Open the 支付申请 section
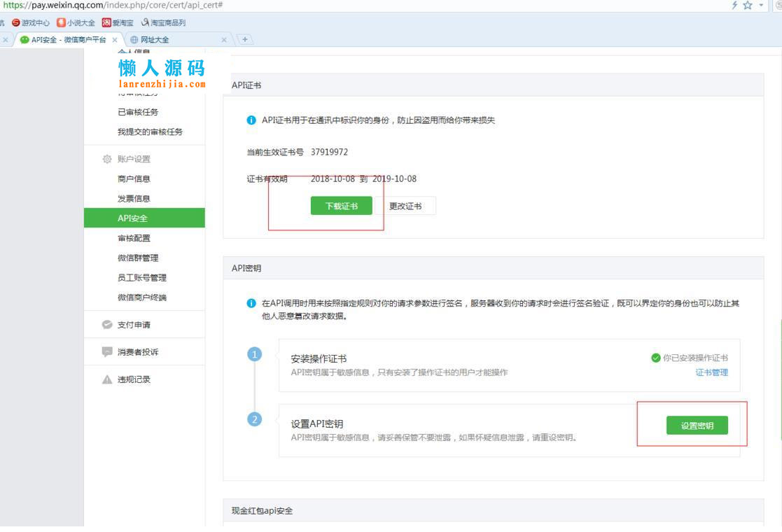Screen dimensions: 782x532 coord(134,325)
